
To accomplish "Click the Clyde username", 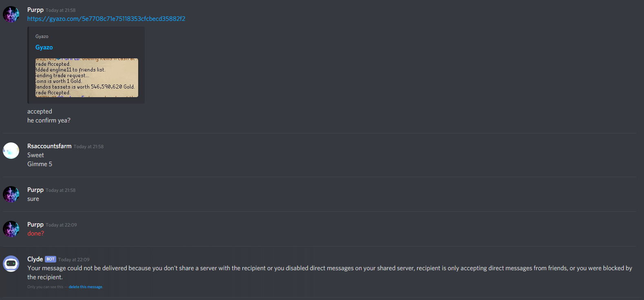I will [35, 259].
